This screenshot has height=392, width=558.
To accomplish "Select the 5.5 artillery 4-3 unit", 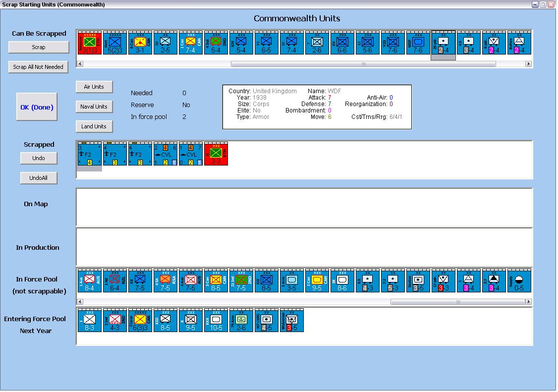I will click(368, 280).
